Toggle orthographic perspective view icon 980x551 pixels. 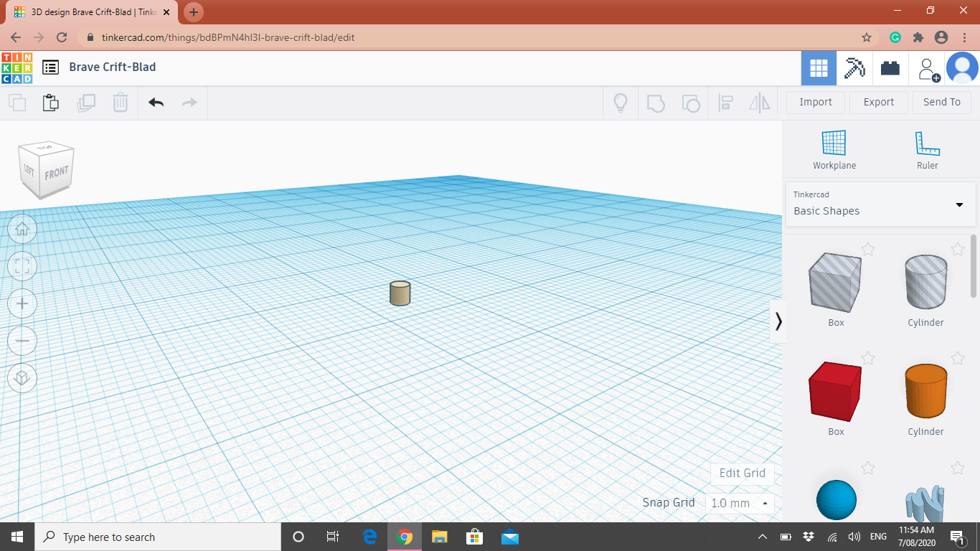pyautogui.click(x=22, y=377)
